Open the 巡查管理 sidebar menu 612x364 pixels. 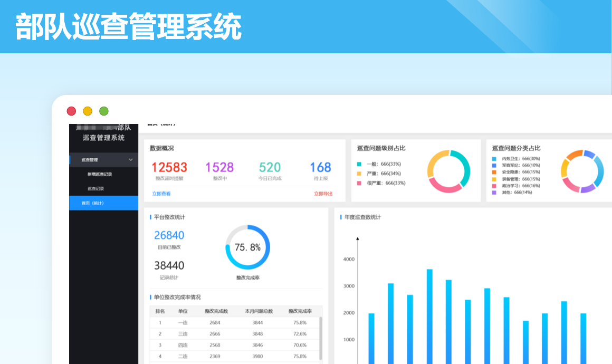pyautogui.click(x=104, y=159)
